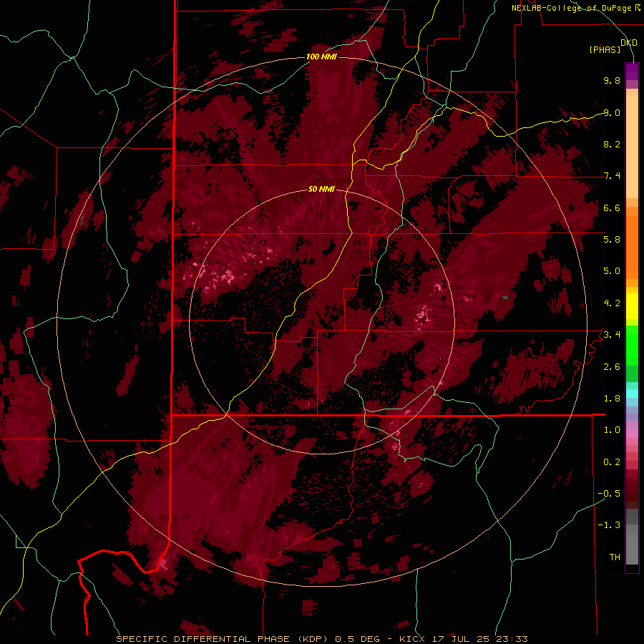Click the 5.0 legend value
The height and width of the screenshot is (644, 644).
click(x=612, y=271)
